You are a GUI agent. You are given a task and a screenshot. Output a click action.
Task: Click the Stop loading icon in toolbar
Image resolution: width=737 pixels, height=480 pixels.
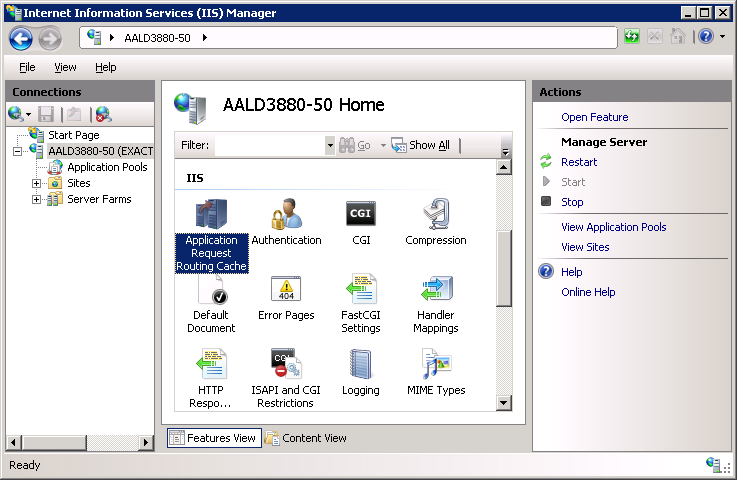tap(655, 36)
